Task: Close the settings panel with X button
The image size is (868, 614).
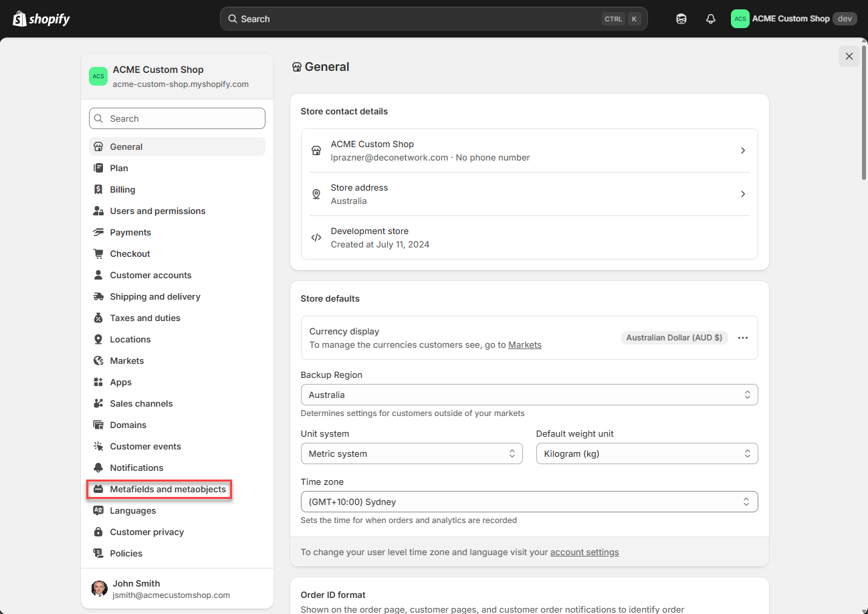Action: tap(849, 56)
